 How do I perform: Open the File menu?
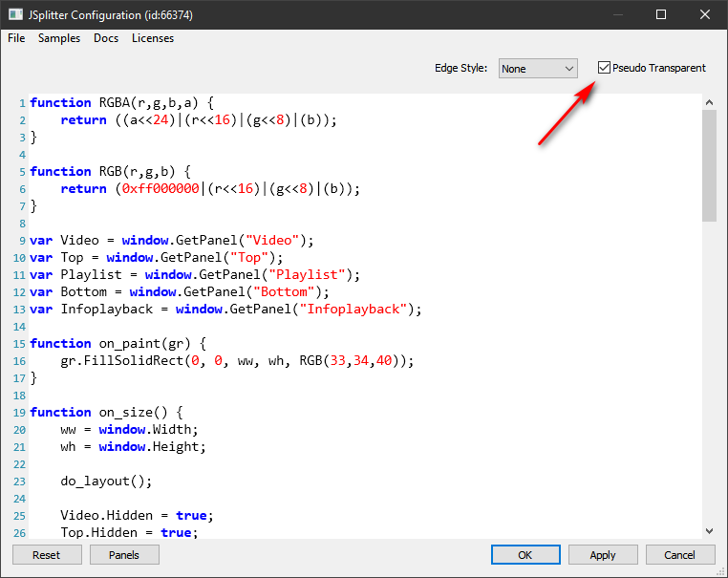tap(16, 38)
